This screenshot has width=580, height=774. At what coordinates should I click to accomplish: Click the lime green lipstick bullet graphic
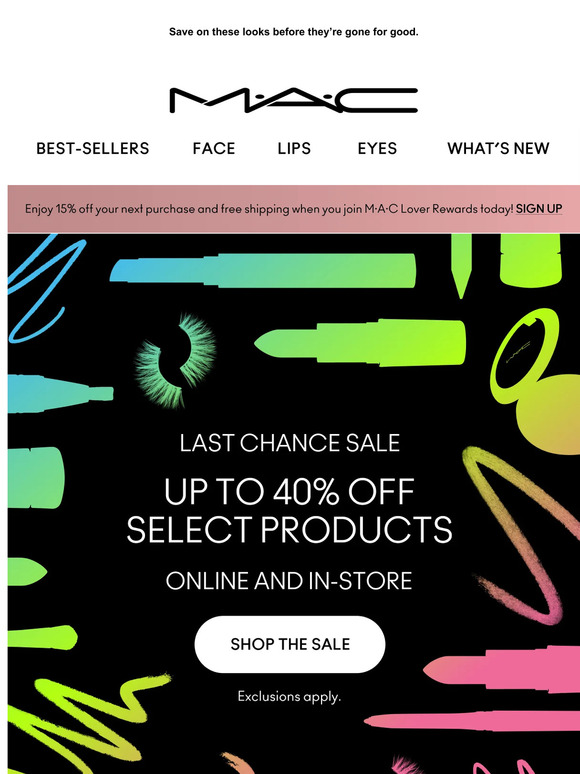tap(360, 342)
